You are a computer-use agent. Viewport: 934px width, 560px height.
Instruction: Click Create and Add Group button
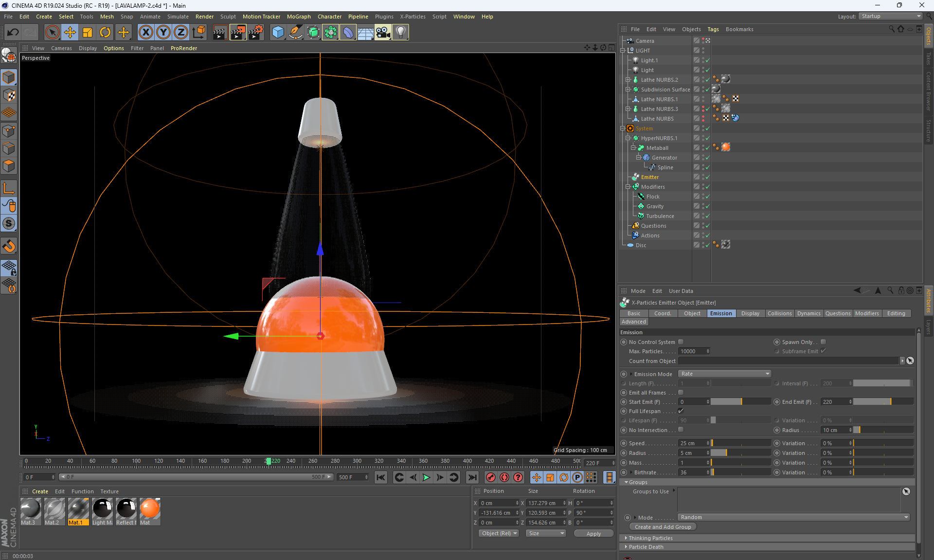coord(663,527)
